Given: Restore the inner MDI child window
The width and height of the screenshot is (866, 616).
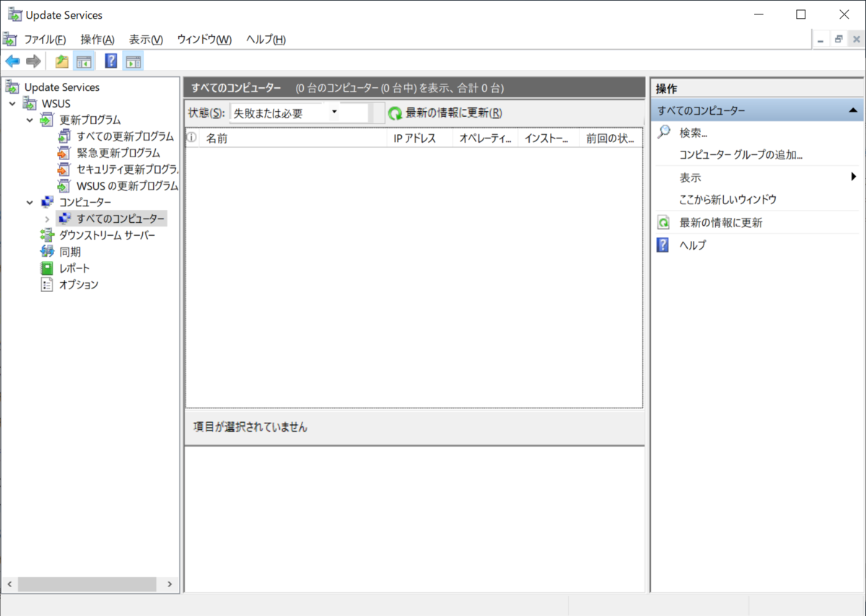Looking at the screenshot, I should [839, 40].
